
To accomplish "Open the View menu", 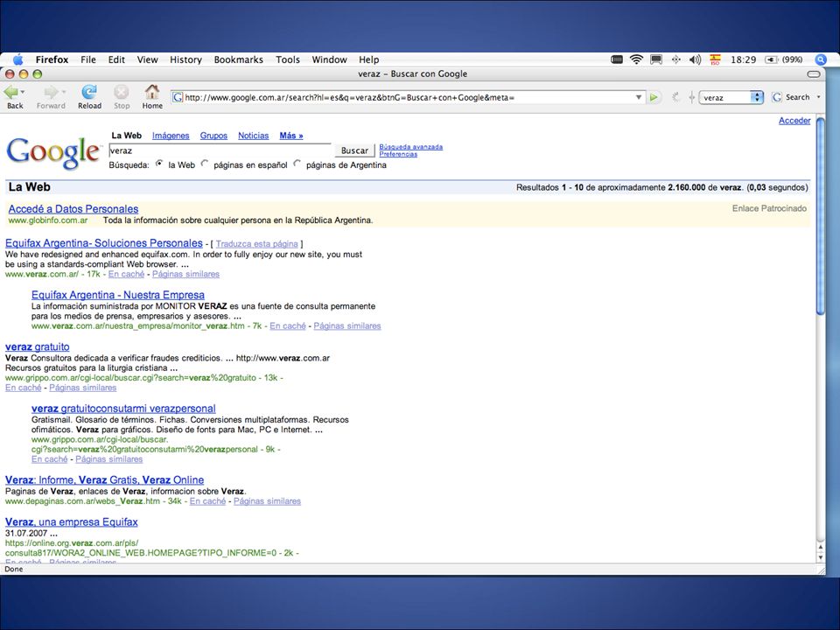I will pos(147,59).
